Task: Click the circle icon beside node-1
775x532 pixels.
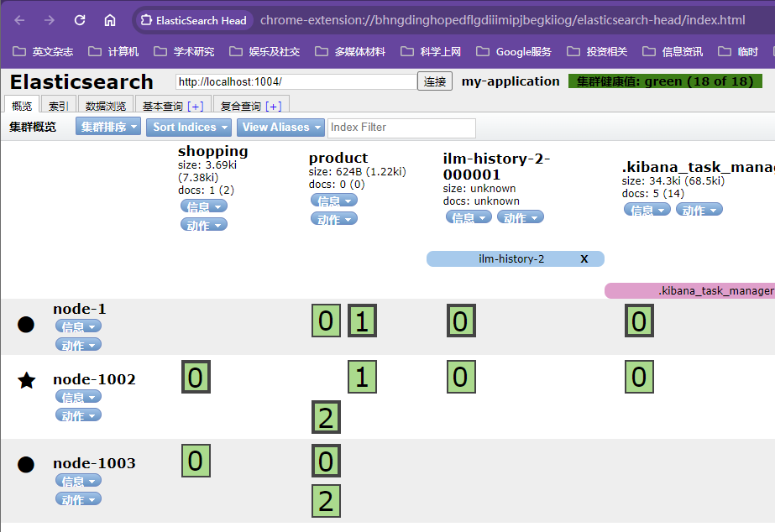Action: click(26, 325)
